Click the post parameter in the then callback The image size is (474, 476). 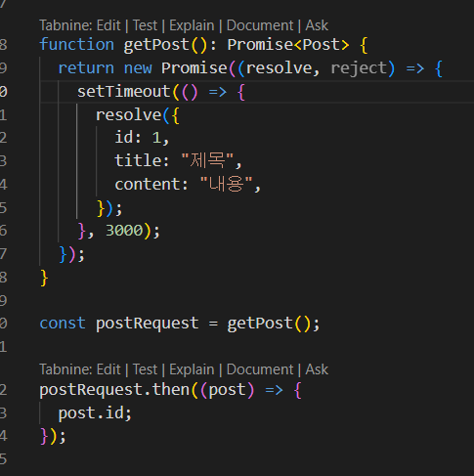[227, 390]
